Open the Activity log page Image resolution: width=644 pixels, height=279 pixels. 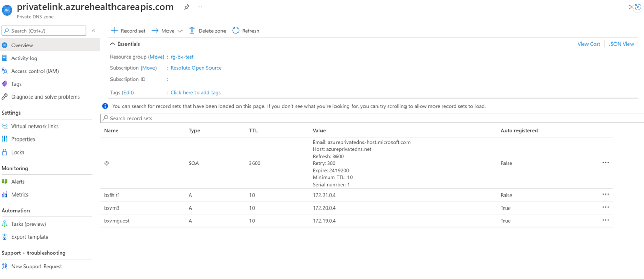tap(24, 58)
